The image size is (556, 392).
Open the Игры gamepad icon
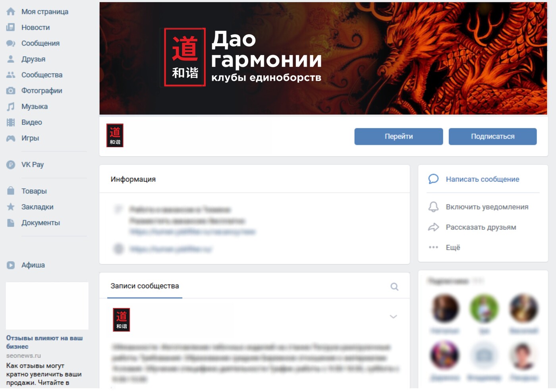(x=11, y=138)
